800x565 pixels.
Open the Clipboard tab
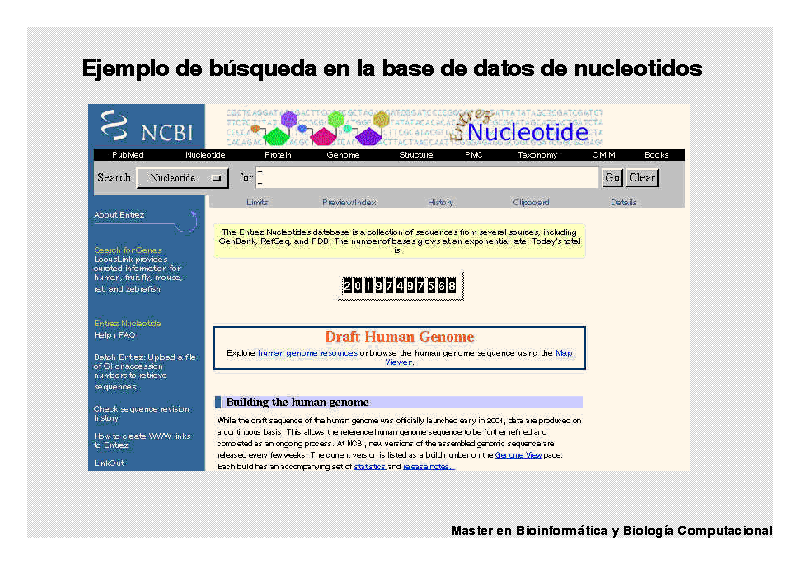click(530, 202)
